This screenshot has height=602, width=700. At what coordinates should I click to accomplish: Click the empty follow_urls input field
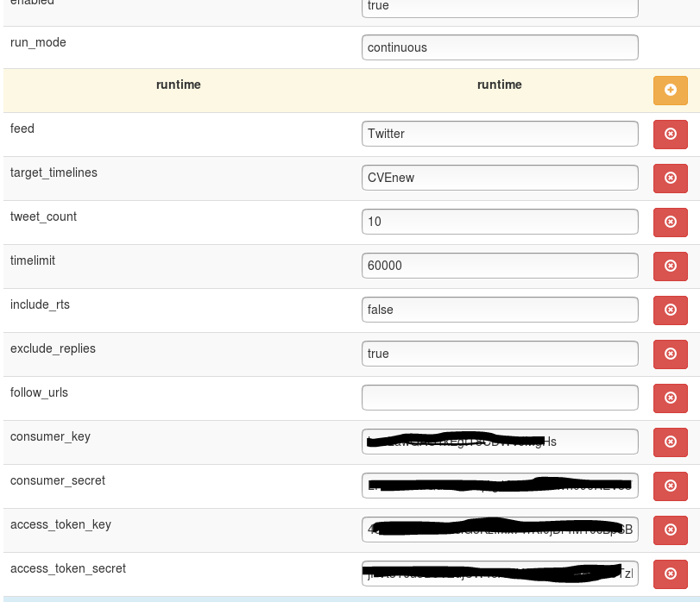[500, 398]
